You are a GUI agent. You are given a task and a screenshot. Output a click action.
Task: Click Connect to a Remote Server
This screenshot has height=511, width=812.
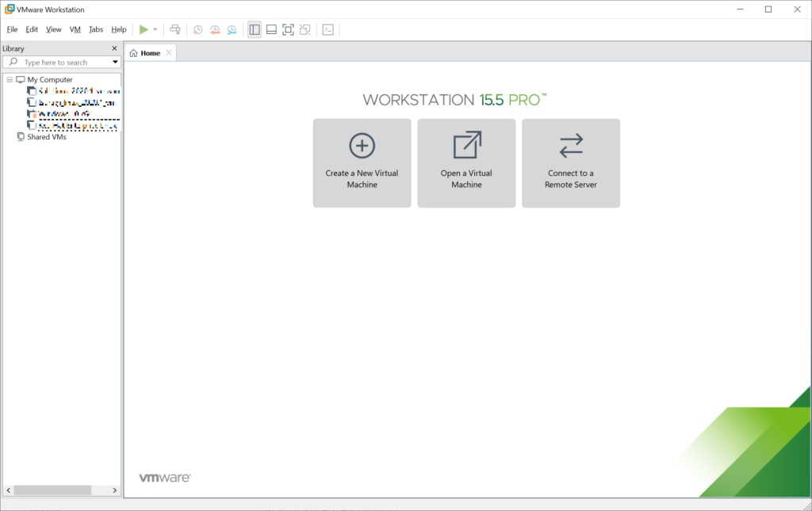pos(571,163)
